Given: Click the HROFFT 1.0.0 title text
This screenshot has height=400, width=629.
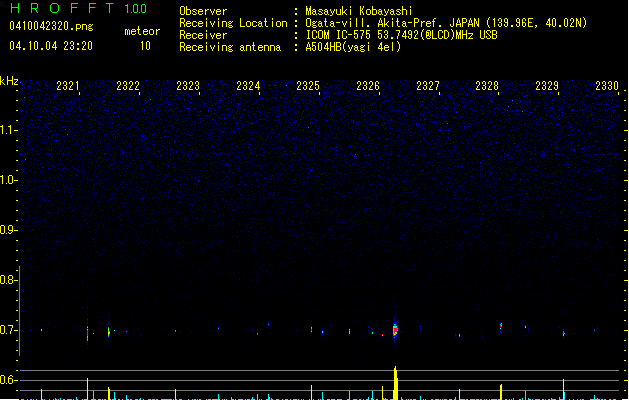Looking at the screenshot, I should point(78,8).
